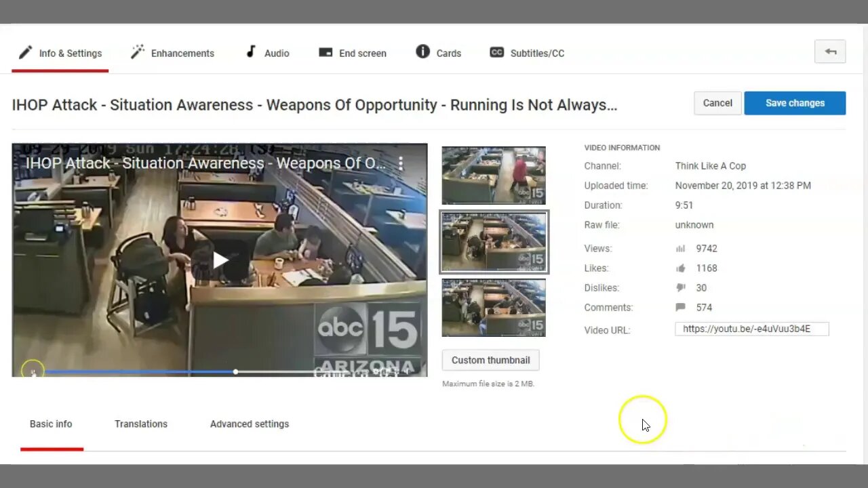This screenshot has width=868, height=488.
Task: Open the Translations tab
Action: point(141,424)
